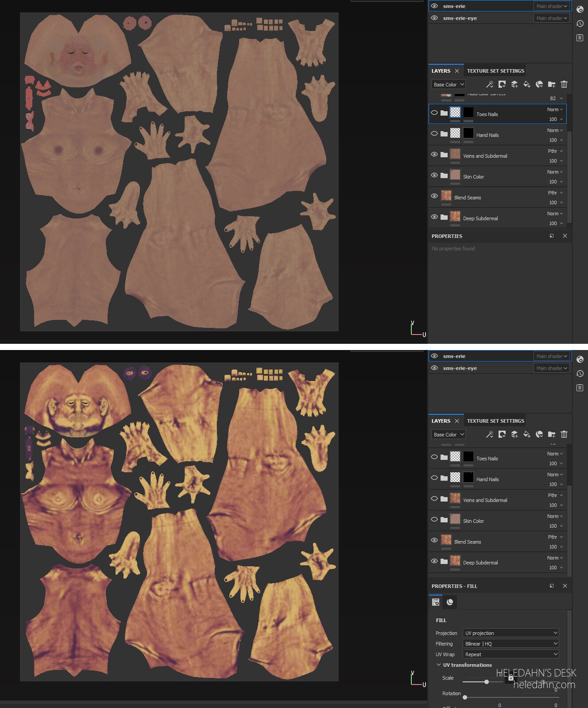Click Add mask icon in top screenshot

502,84
